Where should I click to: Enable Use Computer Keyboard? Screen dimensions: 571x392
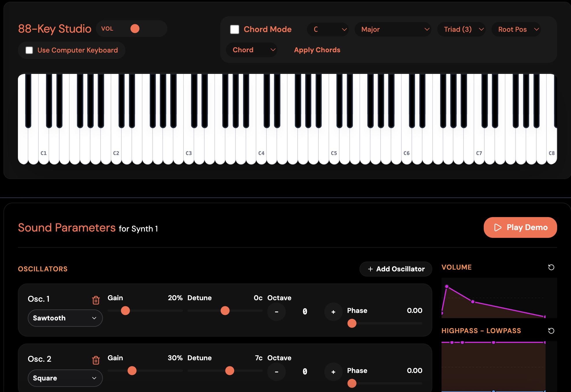[x=29, y=50]
